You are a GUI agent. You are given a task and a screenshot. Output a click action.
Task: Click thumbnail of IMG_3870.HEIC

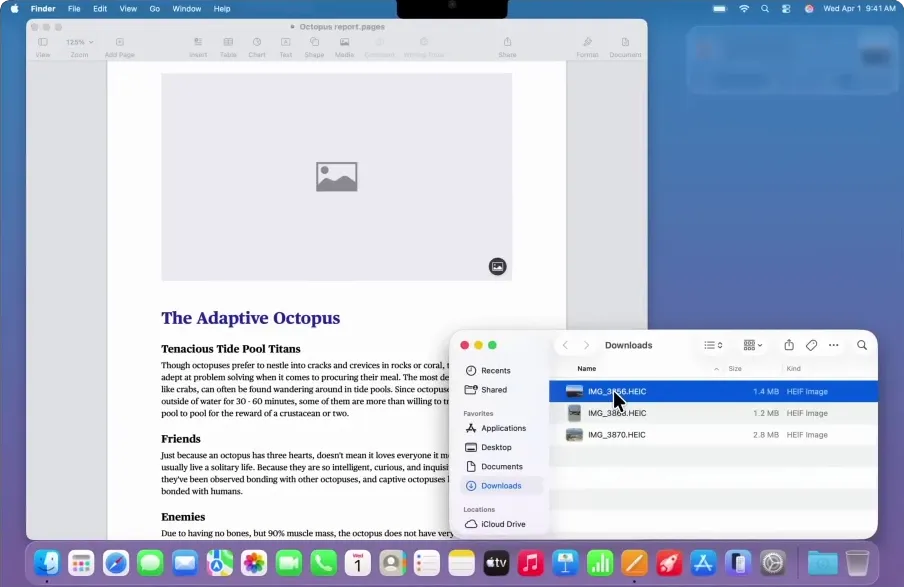coord(574,435)
